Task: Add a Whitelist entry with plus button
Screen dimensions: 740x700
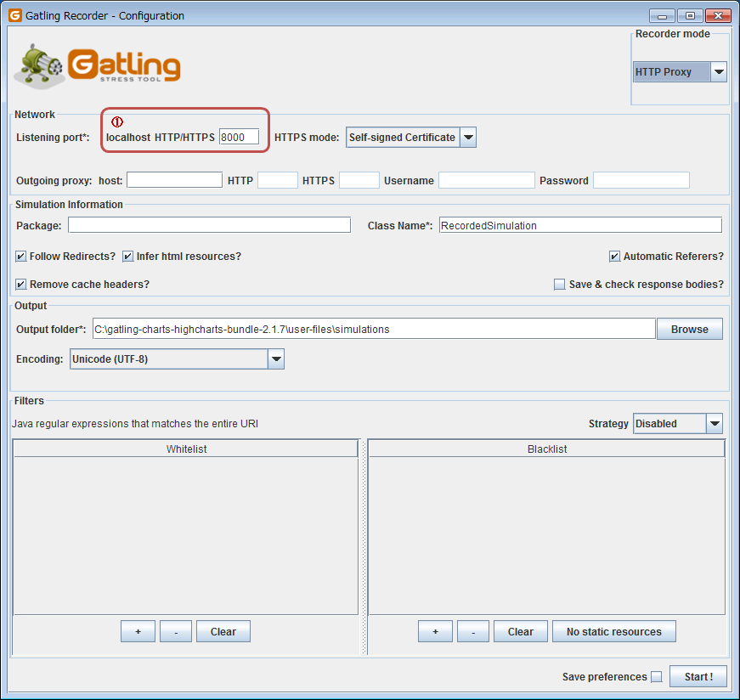Action: pos(138,631)
